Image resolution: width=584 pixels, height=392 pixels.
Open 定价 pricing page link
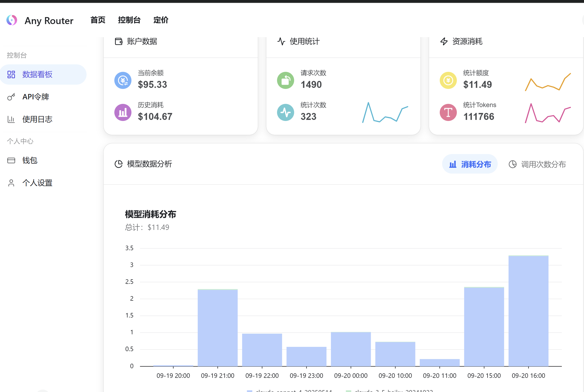pyautogui.click(x=161, y=20)
